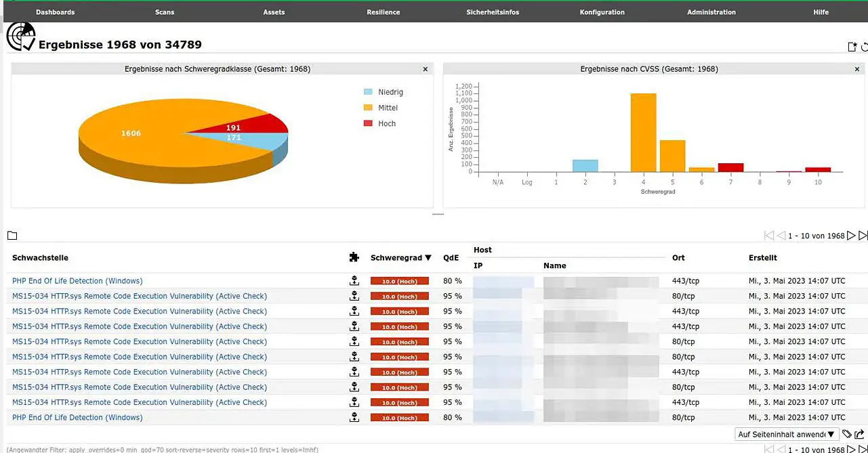
Task: Open the Scans menu
Action: point(165,12)
